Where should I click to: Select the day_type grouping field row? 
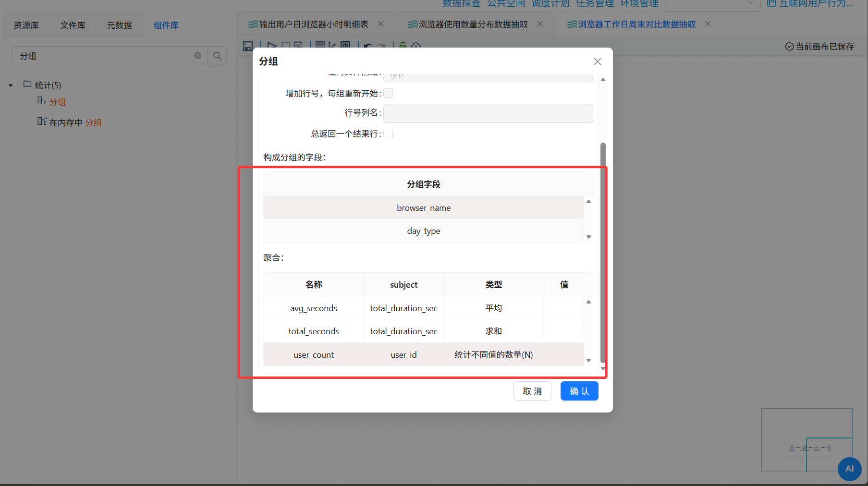[424, 231]
